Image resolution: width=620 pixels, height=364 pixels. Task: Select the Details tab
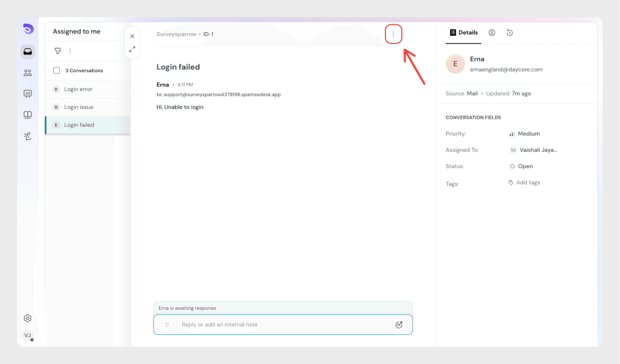pos(463,33)
